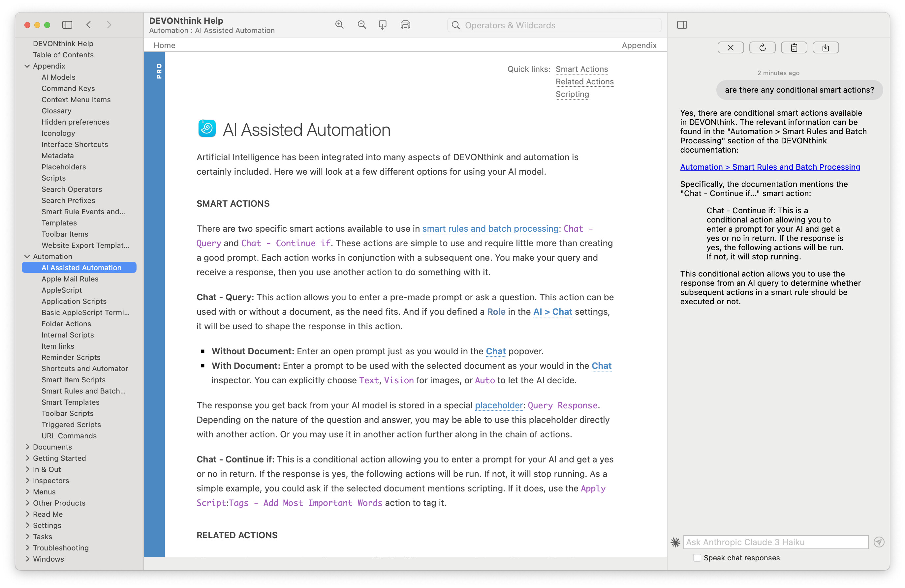
Task: Regenerate the chat response icon
Action: coord(762,47)
